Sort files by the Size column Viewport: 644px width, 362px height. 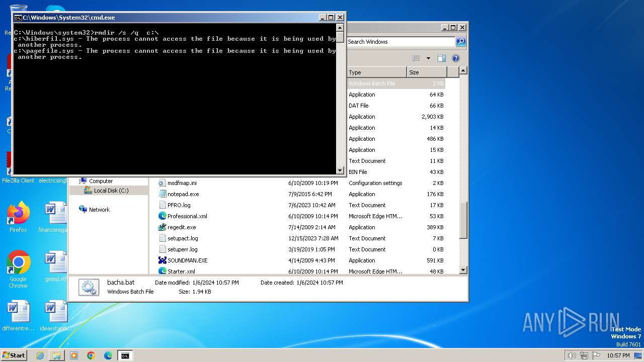pos(427,72)
